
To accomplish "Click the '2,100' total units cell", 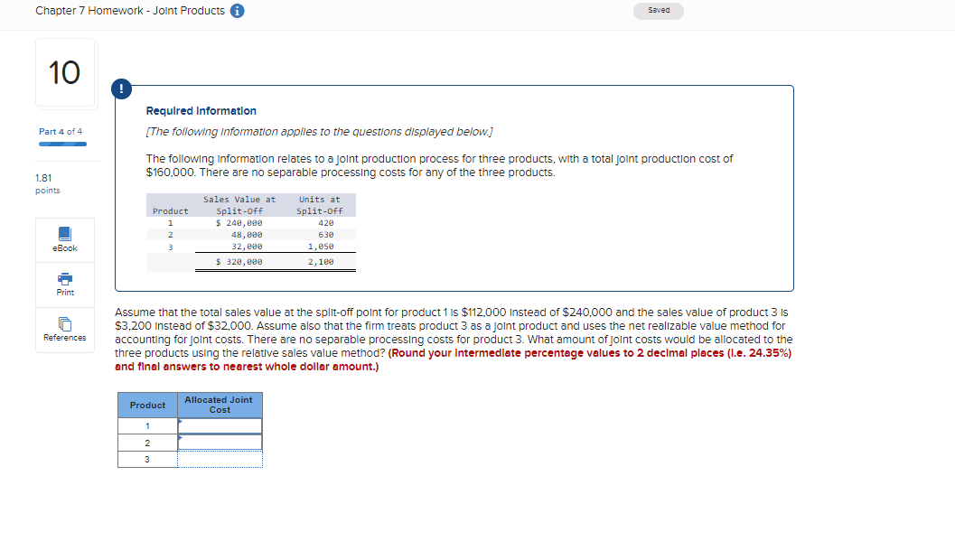I will 321,262.
